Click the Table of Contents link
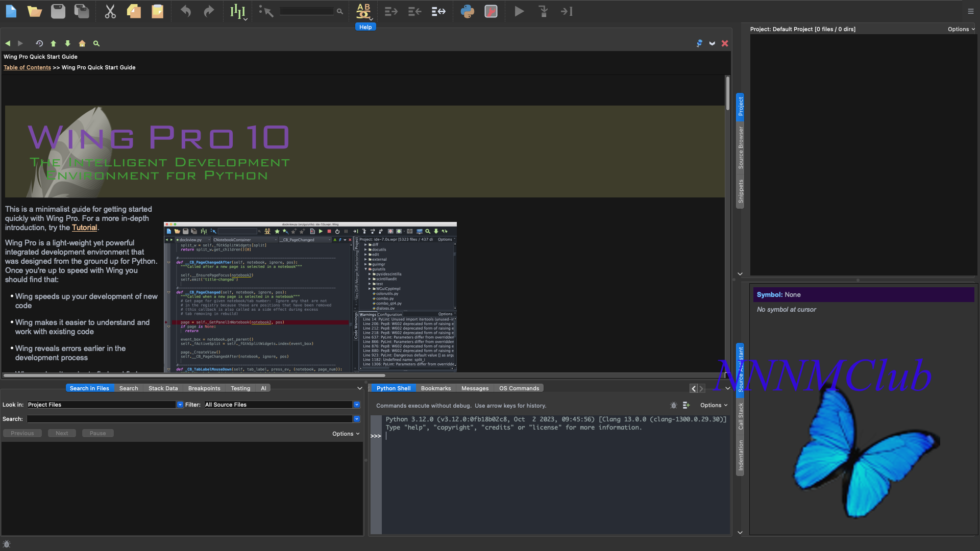This screenshot has height=551, width=980. point(27,67)
